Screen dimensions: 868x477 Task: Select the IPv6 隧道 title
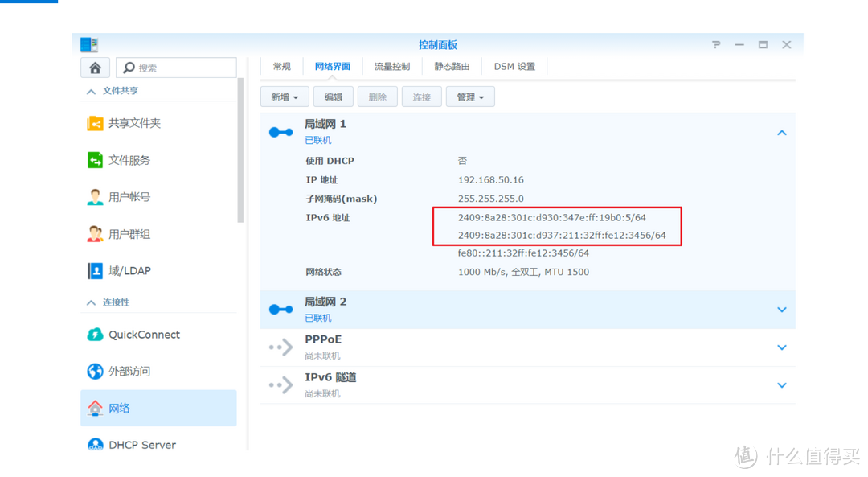pos(330,377)
